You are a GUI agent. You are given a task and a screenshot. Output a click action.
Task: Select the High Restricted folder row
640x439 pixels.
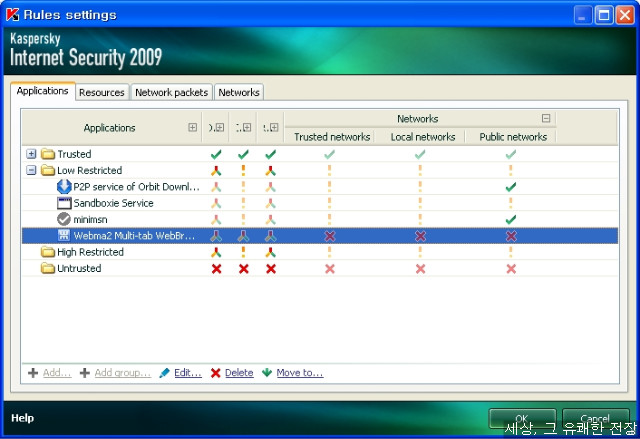320,252
